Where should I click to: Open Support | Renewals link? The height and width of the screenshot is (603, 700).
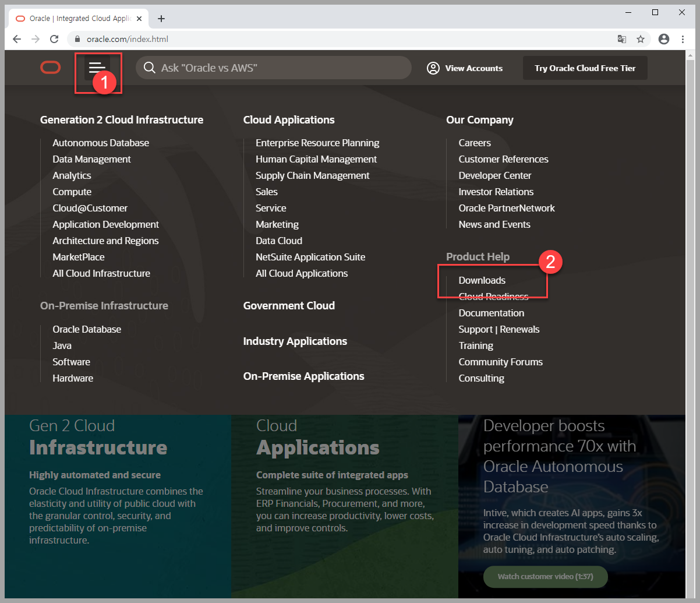tap(499, 329)
